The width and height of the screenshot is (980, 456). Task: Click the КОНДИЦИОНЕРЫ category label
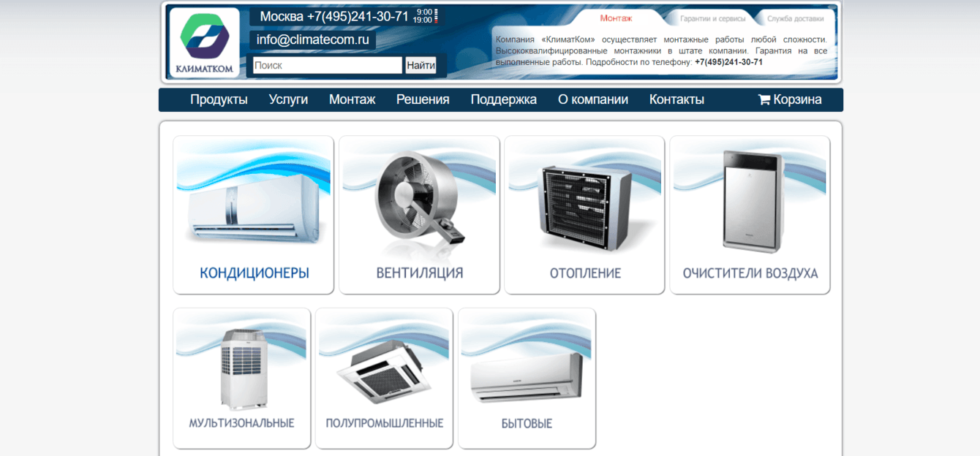(x=254, y=273)
